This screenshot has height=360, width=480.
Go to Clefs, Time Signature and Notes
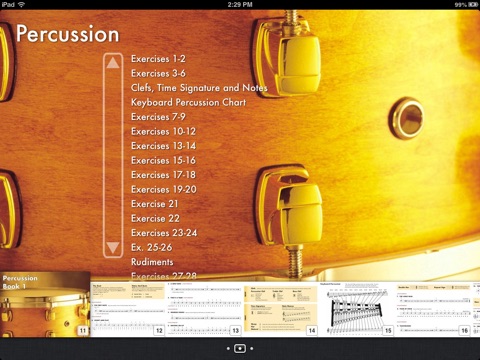tap(199, 88)
